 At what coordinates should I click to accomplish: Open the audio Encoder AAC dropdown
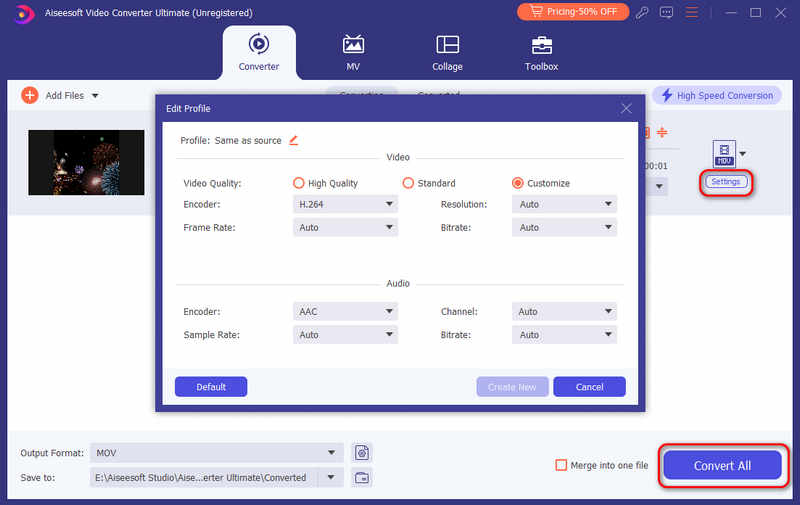click(x=345, y=311)
